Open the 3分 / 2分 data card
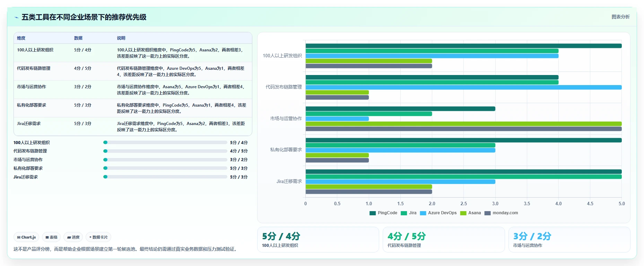This screenshot has height=266, width=644. (569, 240)
